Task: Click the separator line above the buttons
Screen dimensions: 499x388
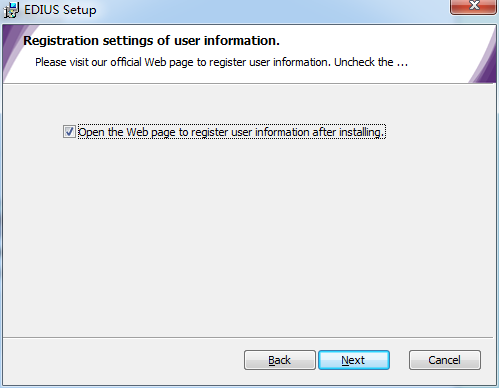Action: [248, 338]
